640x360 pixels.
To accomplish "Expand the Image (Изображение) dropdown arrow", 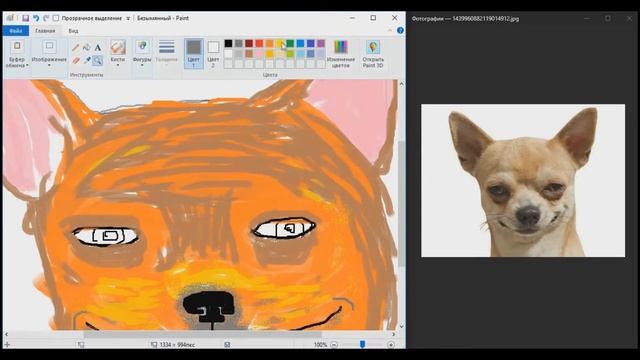I will tap(49, 65).
